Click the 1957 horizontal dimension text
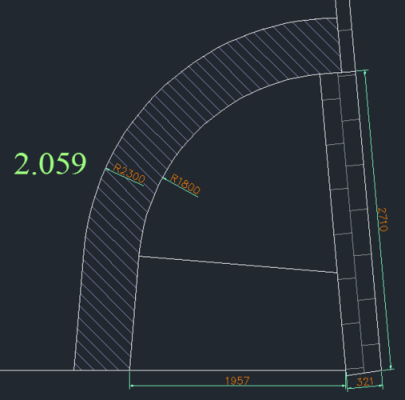The height and width of the screenshot is (400, 405). (237, 381)
